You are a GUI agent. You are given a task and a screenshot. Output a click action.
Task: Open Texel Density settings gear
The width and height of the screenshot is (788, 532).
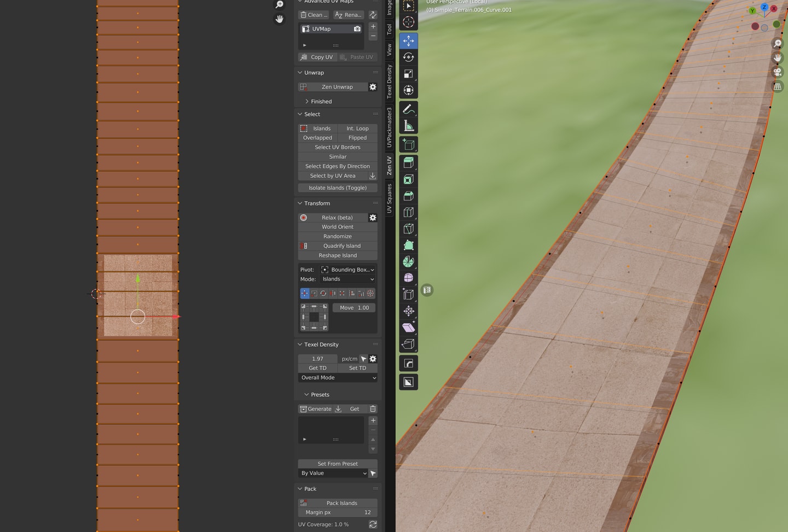click(373, 359)
